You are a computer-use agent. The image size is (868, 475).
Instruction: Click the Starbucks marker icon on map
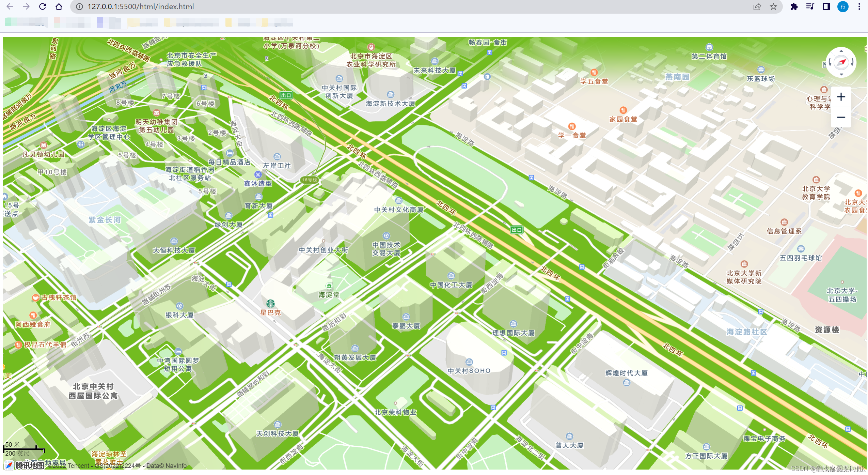coord(270,303)
